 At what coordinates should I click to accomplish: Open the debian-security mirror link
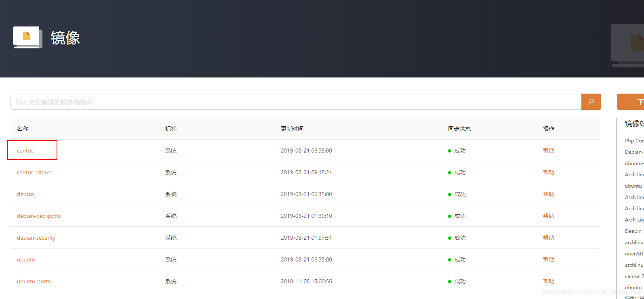(x=36, y=238)
